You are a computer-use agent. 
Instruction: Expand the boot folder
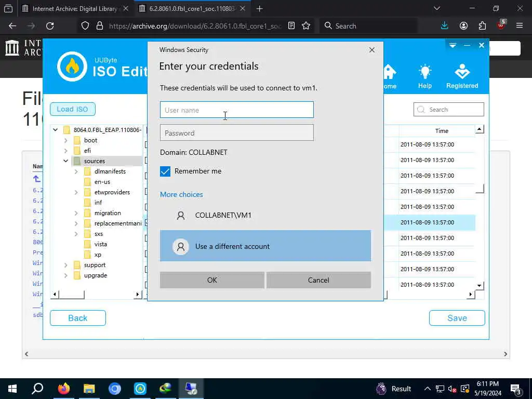[x=66, y=140]
